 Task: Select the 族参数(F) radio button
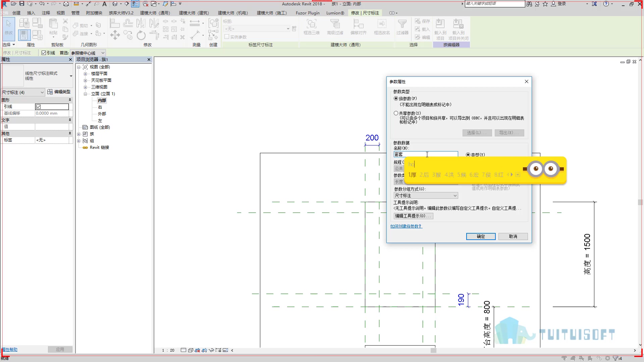tap(396, 99)
